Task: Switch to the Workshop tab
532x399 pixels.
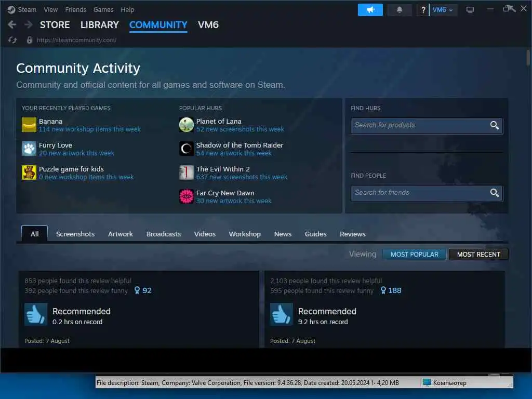Action: click(245, 234)
